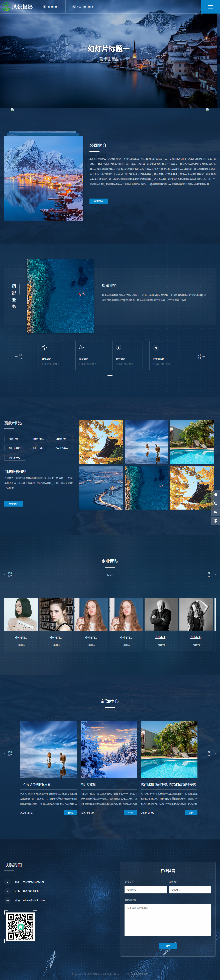This screenshot has width=220, height=980.
Task: Click PREV arrow in 企业团队 section
Action: pos(8,574)
